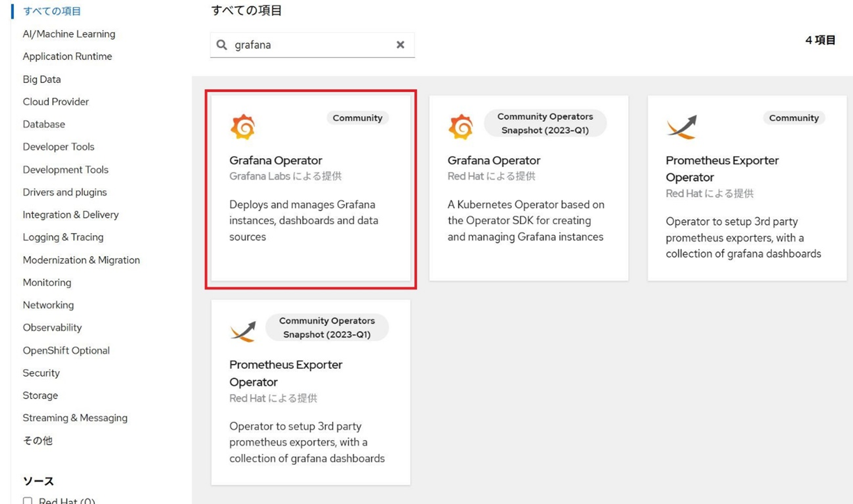Open the AI/Machine Learning category

coord(69,34)
